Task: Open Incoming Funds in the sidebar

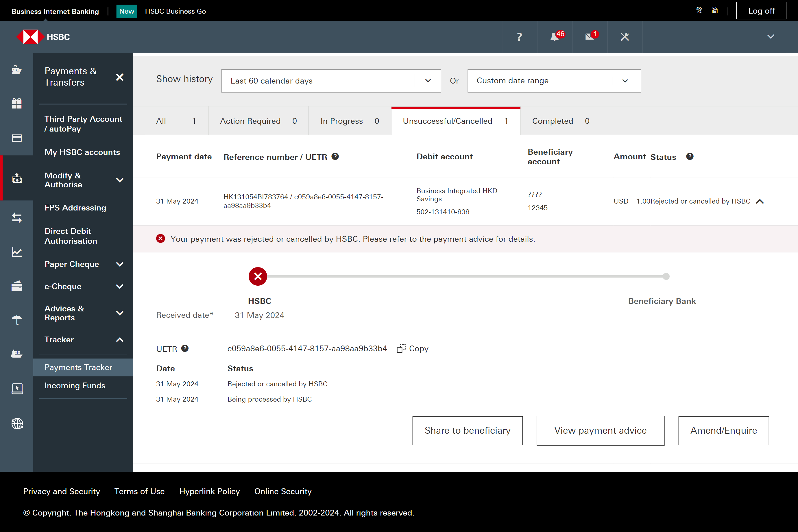Action: tap(75, 385)
